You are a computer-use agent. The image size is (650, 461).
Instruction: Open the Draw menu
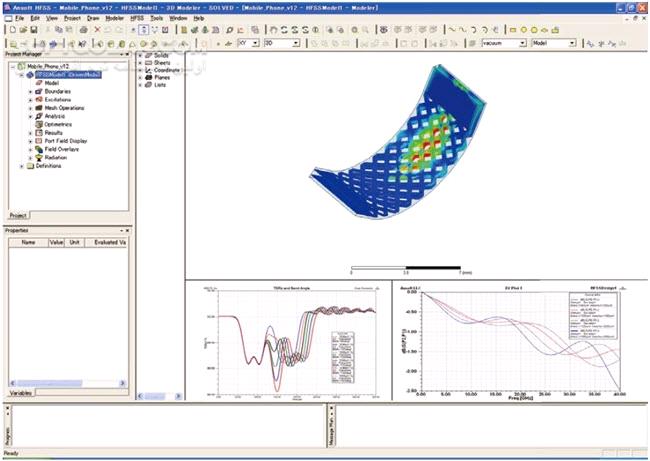click(93, 18)
